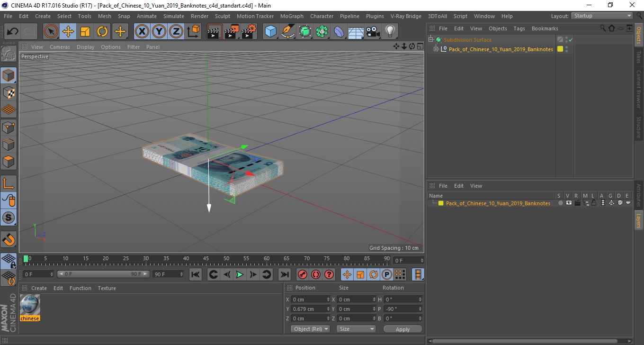Open the MoGraph menu

[x=292, y=16]
